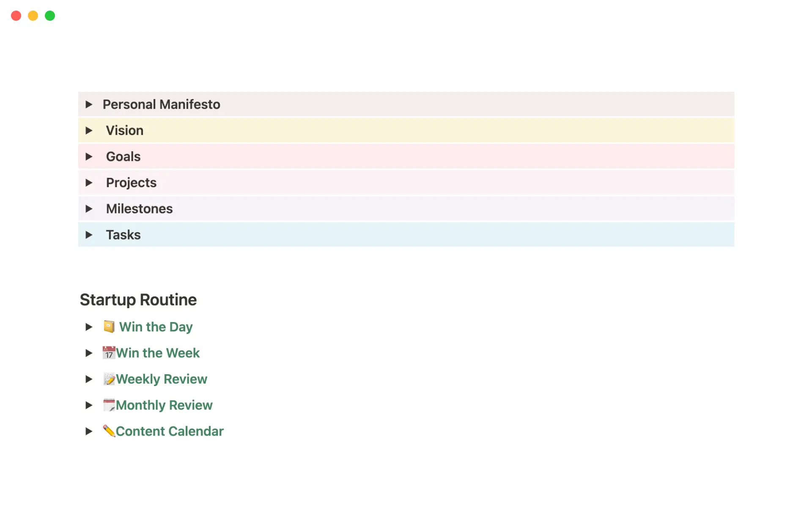The height and width of the screenshot is (508, 812).
Task: Expand the Win the Day toggle arrow
Action: point(89,326)
